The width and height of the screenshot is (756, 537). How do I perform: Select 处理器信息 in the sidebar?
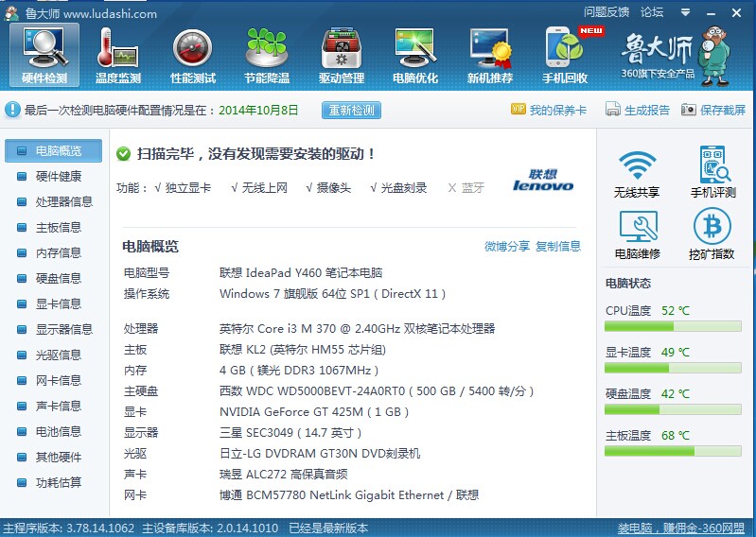(54, 201)
